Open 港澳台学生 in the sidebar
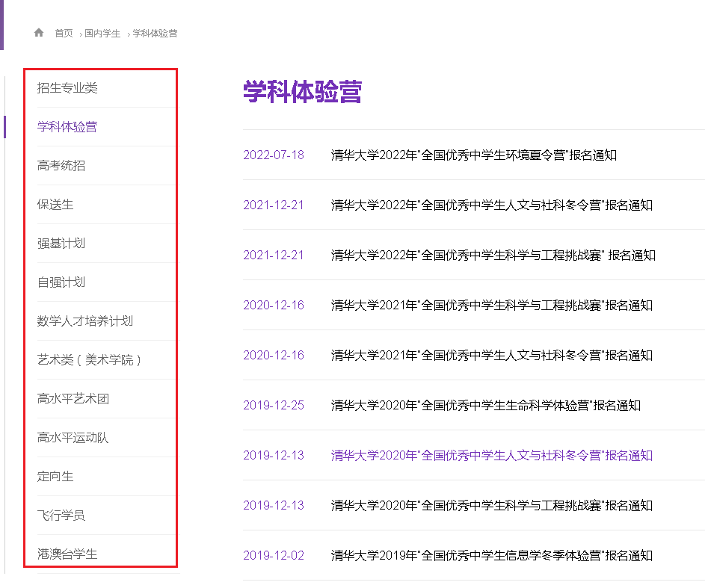705x588 pixels. [x=67, y=554]
